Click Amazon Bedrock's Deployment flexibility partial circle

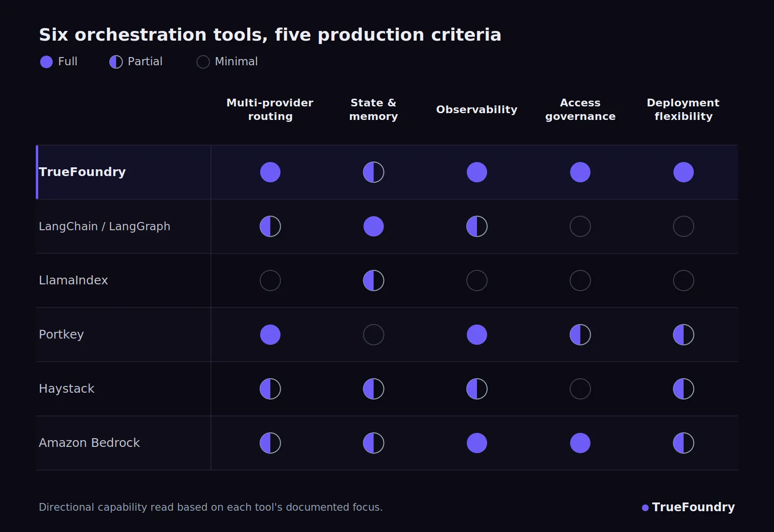point(684,443)
